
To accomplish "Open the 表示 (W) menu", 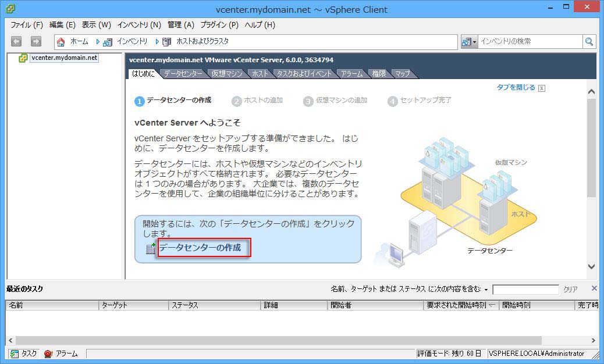I will point(96,25).
